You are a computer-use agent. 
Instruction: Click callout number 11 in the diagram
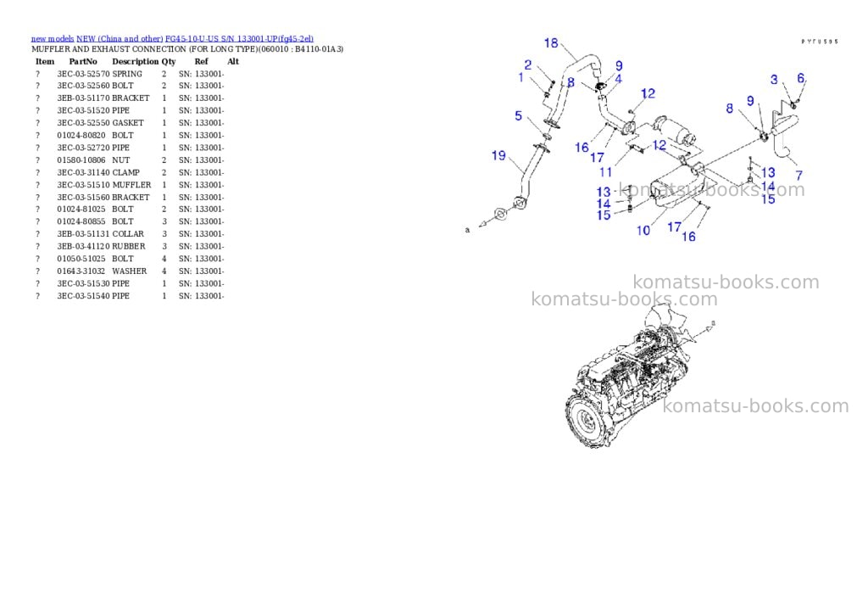click(605, 172)
